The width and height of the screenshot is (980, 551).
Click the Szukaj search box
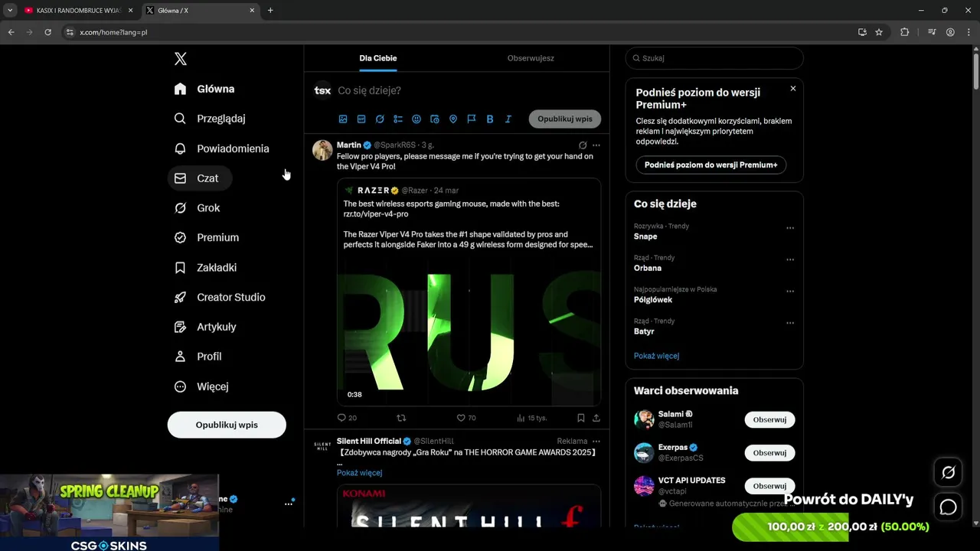[714, 58]
